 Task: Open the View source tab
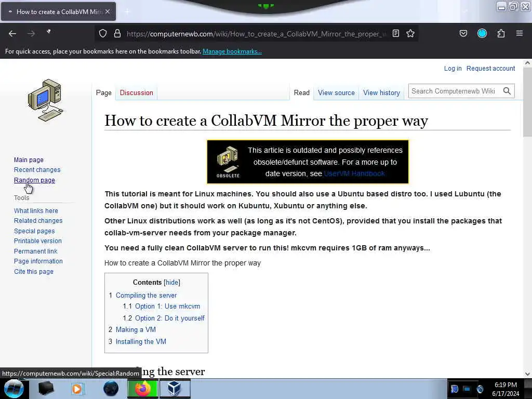336,92
